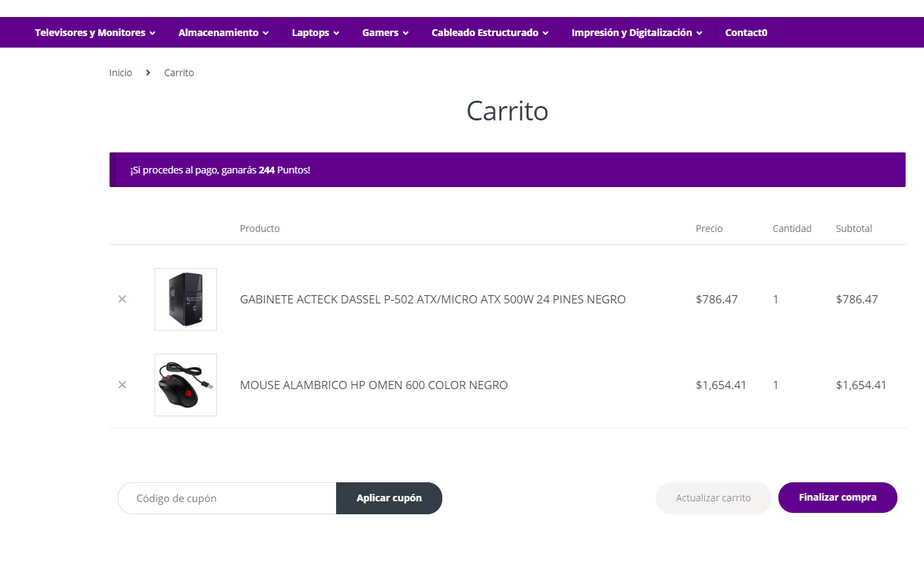Expand Impresión y Digitalización menu
This screenshot has height=568, width=924.
pos(636,33)
